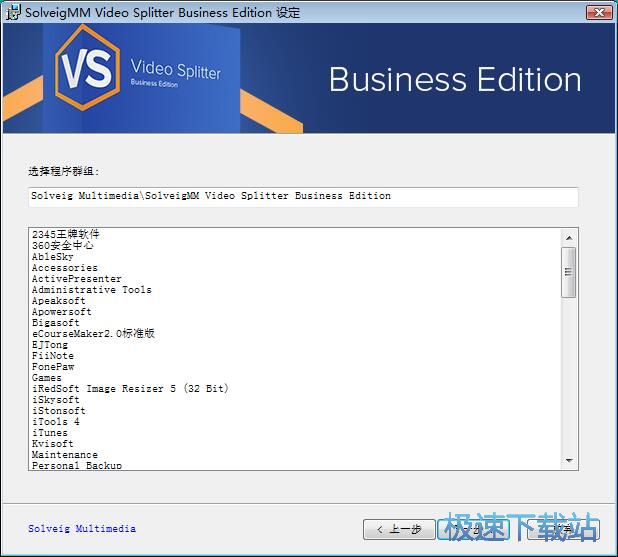Go back with the 上一步 button
The height and width of the screenshot is (557, 618).
point(399,529)
